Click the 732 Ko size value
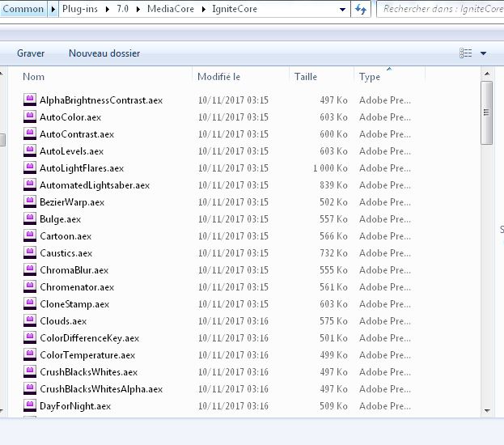Image resolution: width=504 pixels, height=445 pixels. click(333, 253)
